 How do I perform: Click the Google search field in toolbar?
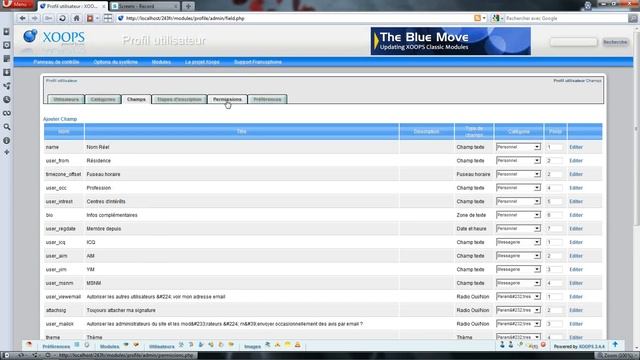[565, 18]
